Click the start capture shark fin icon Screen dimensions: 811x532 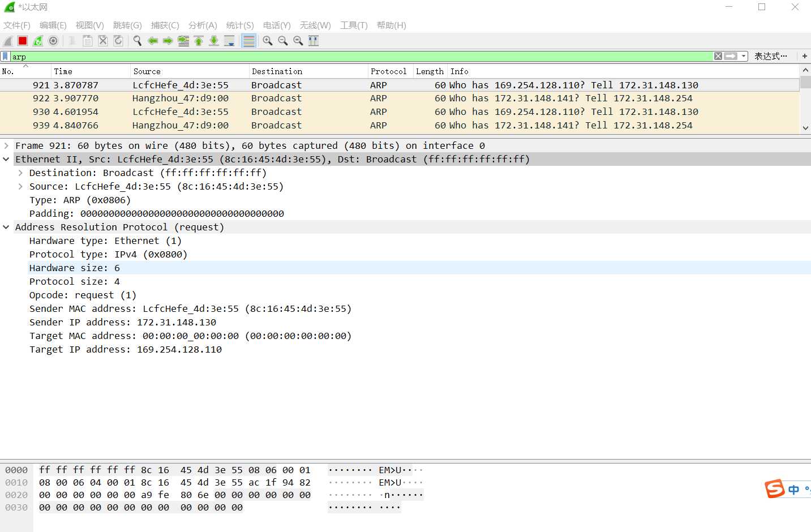point(8,41)
